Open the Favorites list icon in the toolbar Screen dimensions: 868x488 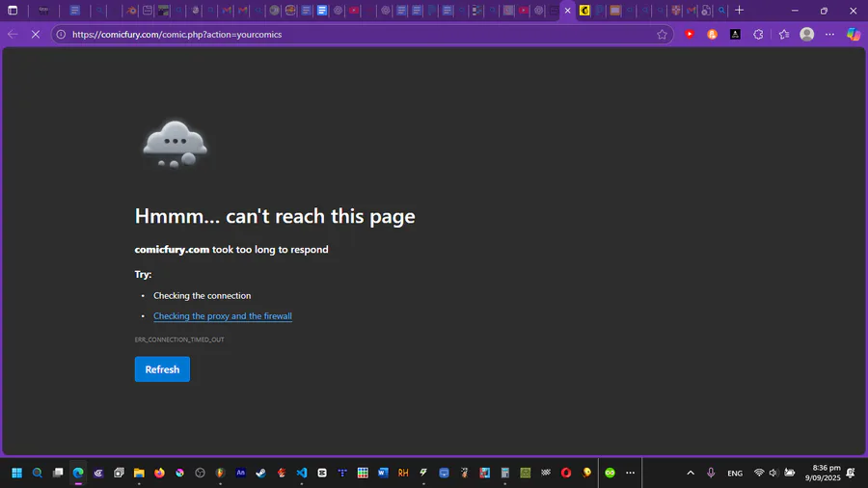pos(784,35)
